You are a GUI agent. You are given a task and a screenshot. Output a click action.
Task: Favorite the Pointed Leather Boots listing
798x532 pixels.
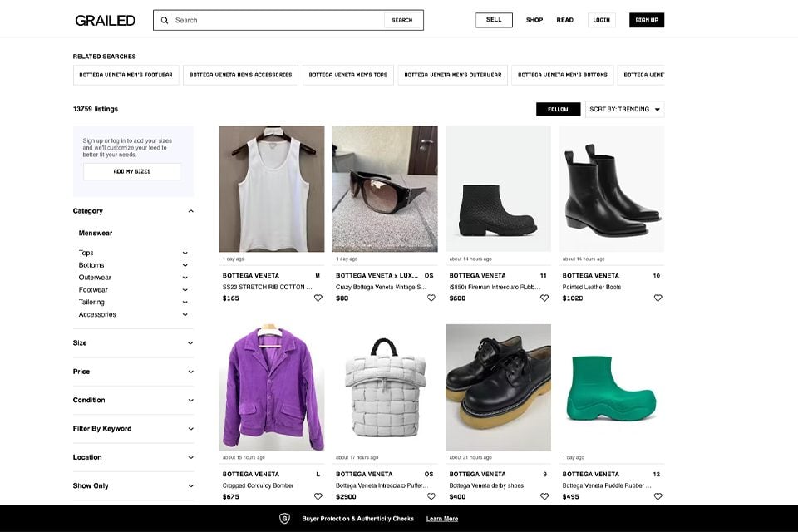pyautogui.click(x=658, y=298)
